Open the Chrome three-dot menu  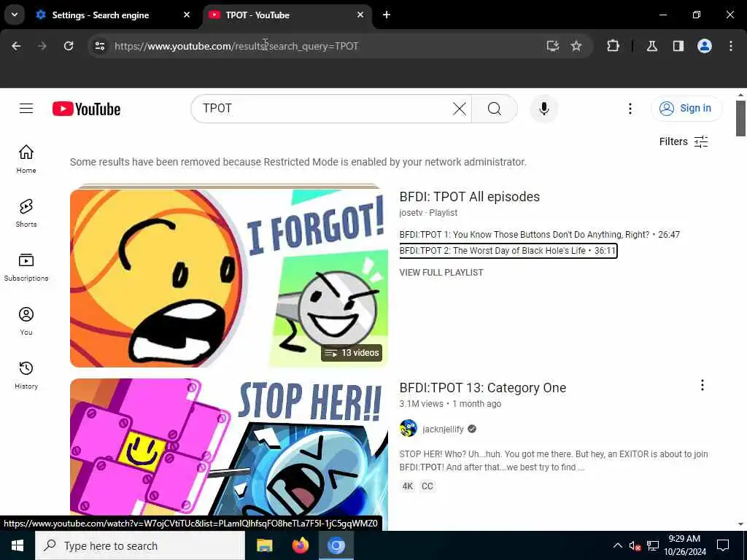[x=731, y=46]
